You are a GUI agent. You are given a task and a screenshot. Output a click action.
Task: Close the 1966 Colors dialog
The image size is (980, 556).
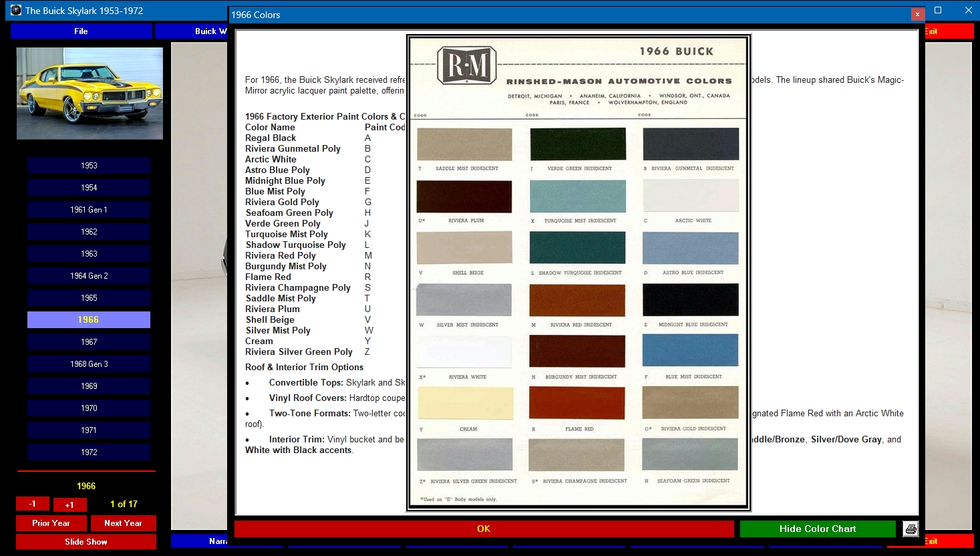[x=917, y=14]
